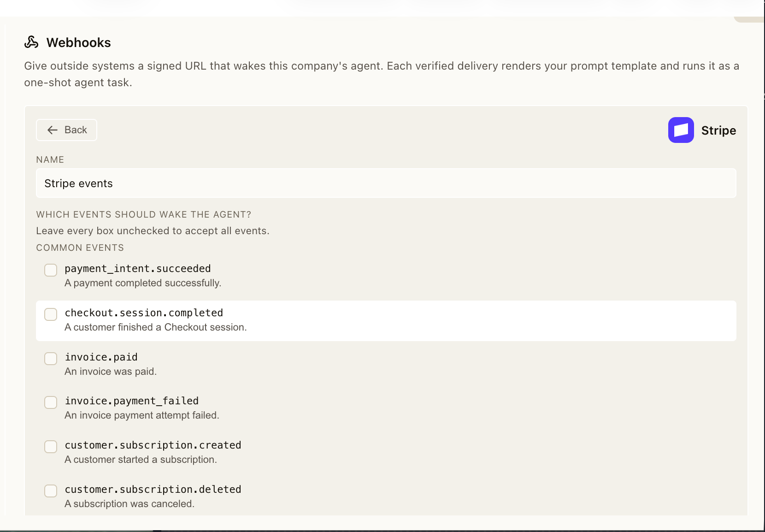Click 'A payment completed successfully.' description
This screenshot has height=532, width=765.
click(143, 283)
